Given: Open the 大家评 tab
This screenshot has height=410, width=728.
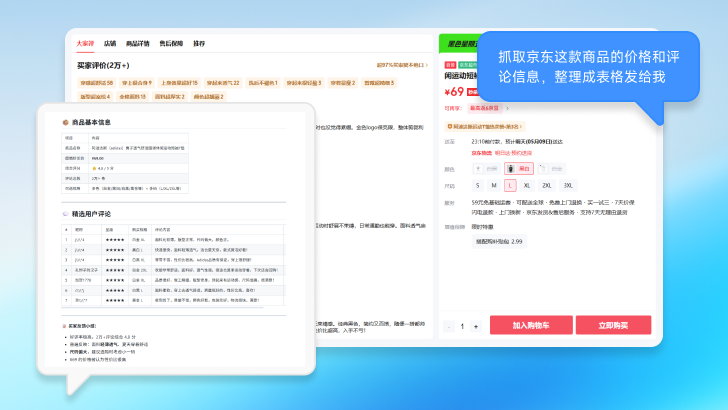Looking at the screenshot, I should 85,43.
